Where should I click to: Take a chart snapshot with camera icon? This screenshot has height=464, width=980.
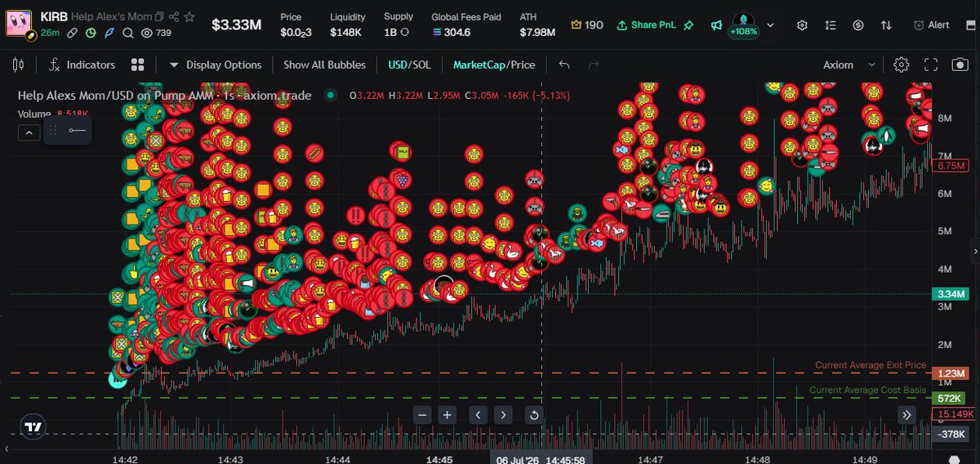(959, 65)
